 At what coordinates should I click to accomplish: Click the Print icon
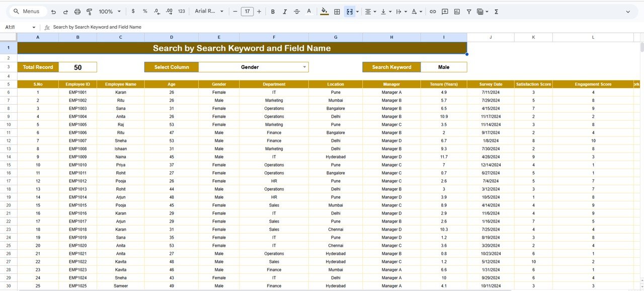click(x=77, y=12)
